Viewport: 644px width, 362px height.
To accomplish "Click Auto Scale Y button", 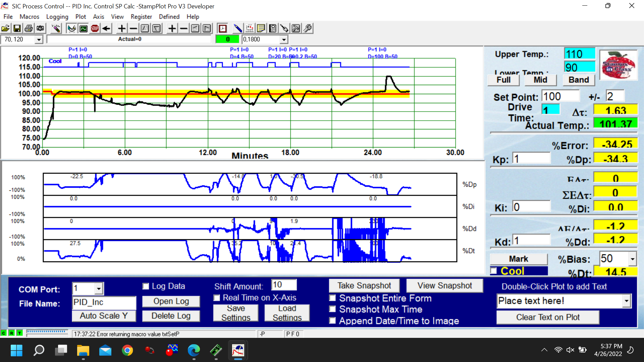I will 104,316.
